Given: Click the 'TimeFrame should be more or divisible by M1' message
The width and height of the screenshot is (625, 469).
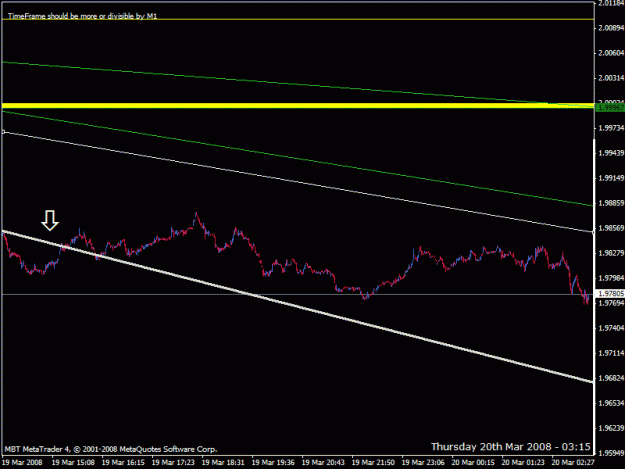Looking at the screenshot, I should click(x=83, y=16).
